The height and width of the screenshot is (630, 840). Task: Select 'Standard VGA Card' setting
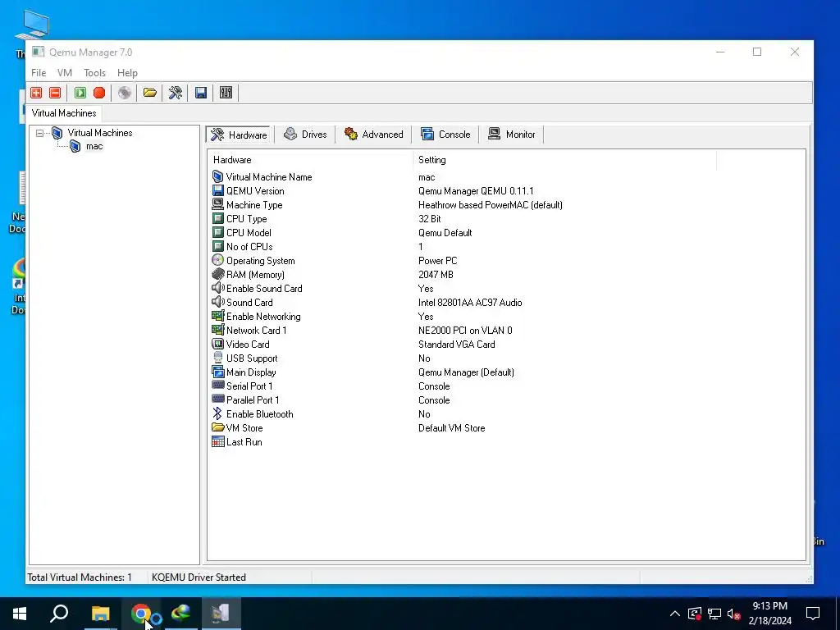(456, 345)
